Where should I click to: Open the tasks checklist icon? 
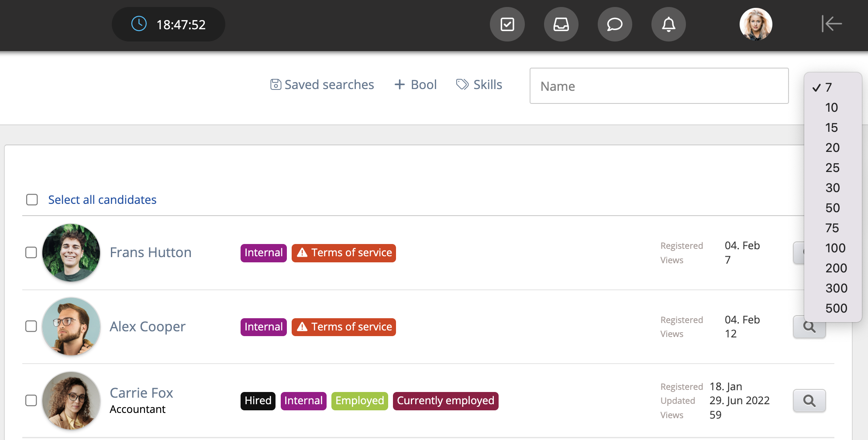coord(507,24)
